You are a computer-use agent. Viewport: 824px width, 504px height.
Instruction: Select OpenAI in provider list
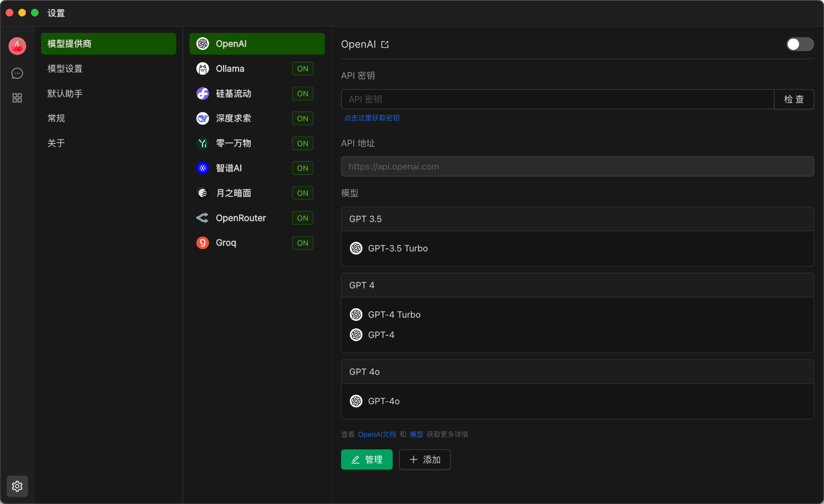click(257, 44)
